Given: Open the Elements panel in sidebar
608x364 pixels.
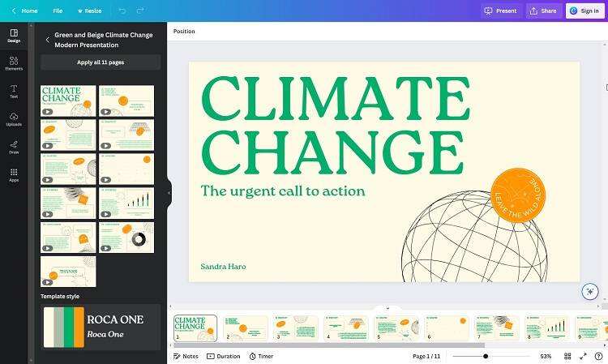Looking at the screenshot, I should pos(14,62).
